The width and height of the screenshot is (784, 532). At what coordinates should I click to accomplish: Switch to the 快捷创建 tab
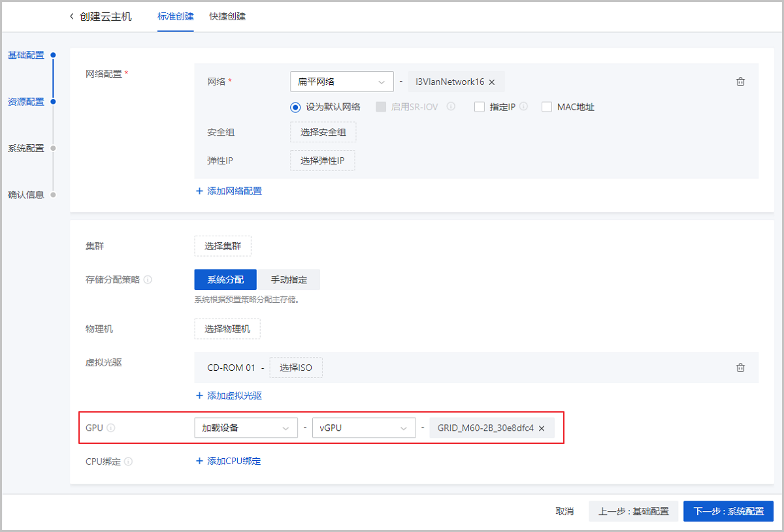227,17
